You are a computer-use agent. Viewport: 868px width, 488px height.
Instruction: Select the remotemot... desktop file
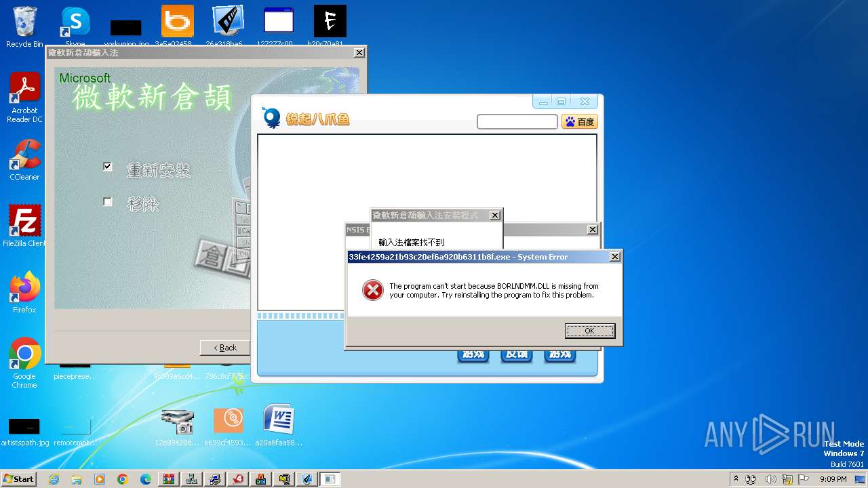(x=75, y=431)
